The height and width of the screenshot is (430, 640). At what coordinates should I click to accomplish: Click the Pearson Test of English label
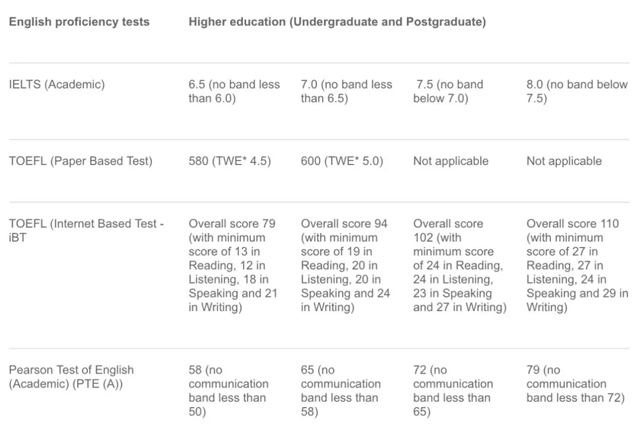click(x=71, y=377)
